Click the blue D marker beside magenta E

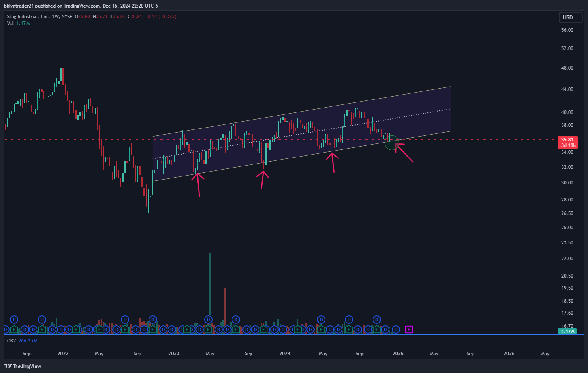[x=396, y=329]
